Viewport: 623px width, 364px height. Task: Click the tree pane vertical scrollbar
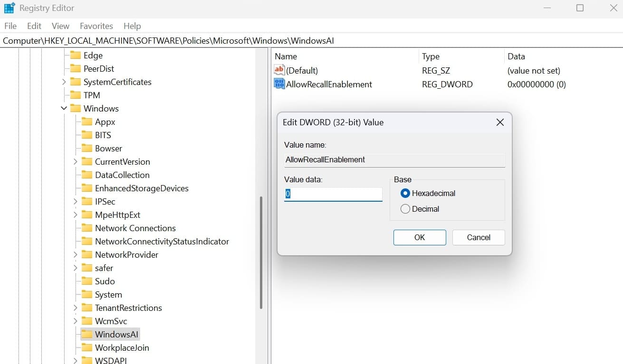point(261,252)
